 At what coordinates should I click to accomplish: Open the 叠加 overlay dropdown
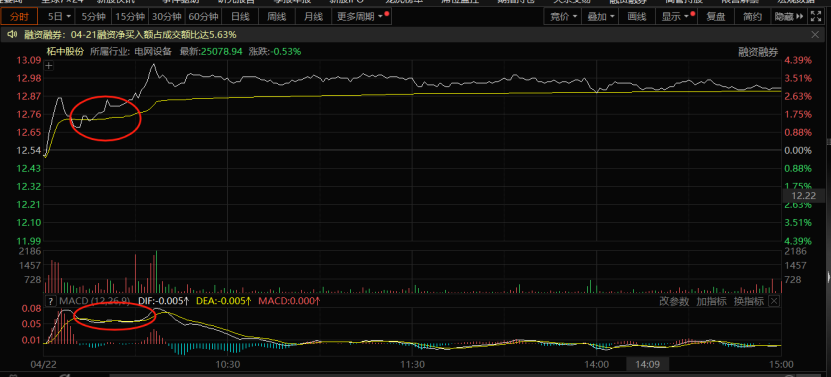(x=601, y=17)
